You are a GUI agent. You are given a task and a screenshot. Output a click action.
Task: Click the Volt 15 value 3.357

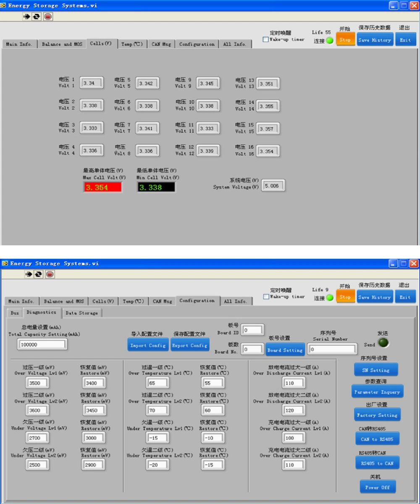[x=268, y=129]
